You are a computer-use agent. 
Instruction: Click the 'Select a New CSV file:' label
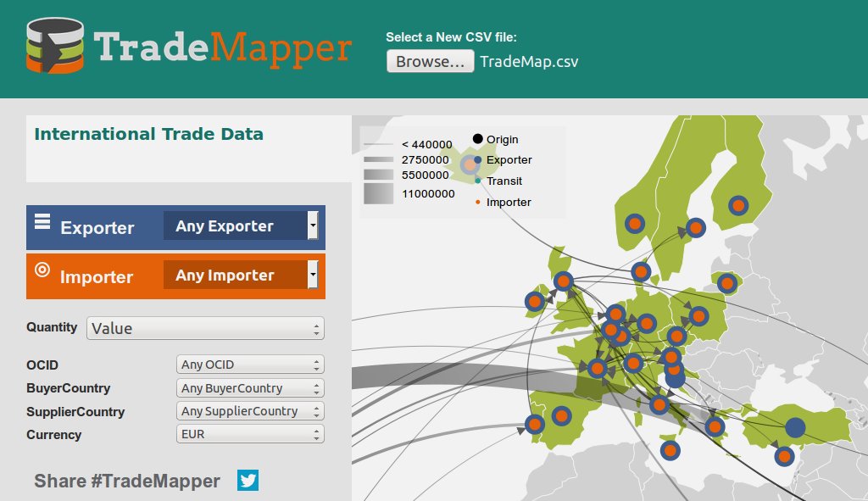coord(451,37)
